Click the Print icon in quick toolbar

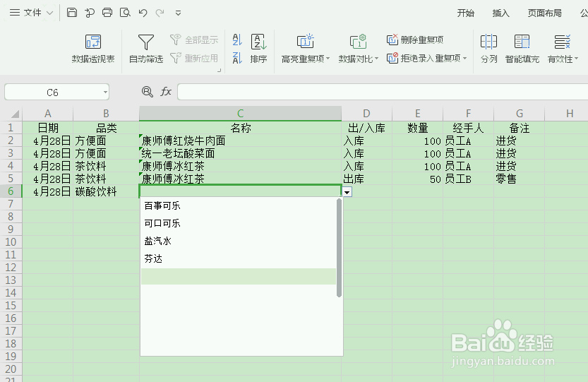click(x=107, y=13)
